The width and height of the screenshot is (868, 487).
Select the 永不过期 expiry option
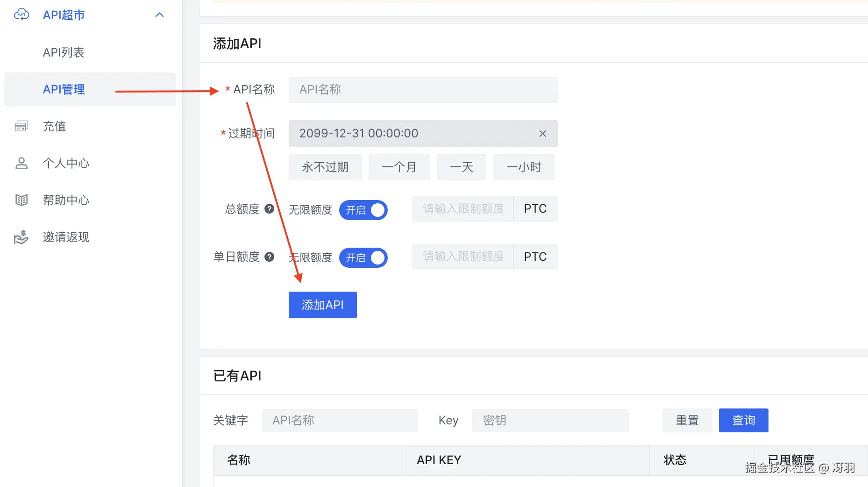click(x=325, y=167)
